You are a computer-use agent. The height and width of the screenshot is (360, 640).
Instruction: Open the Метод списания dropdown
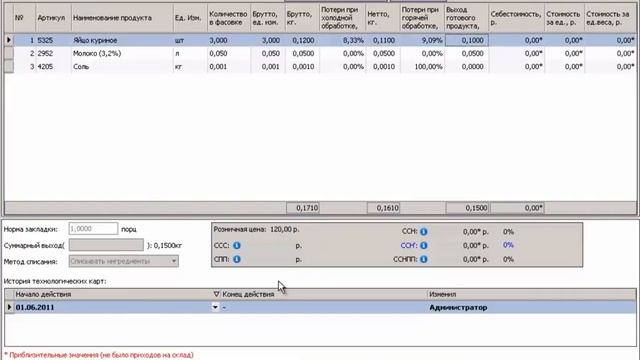pos(174,261)
